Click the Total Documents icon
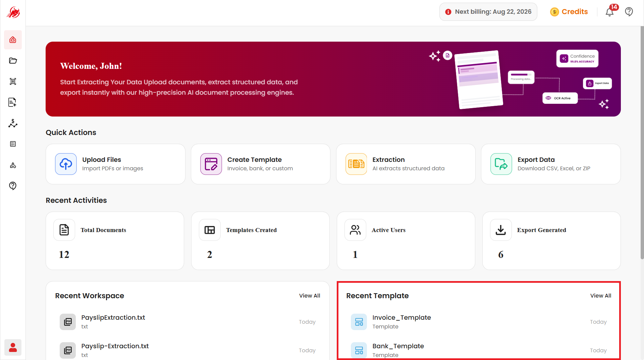Image resolution: width=644 pixels, height=360 pixels. click(x=64, y=230)
